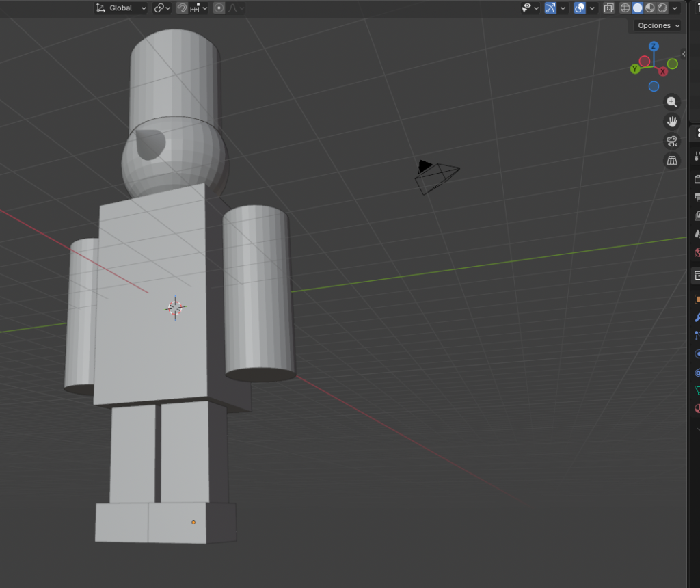Screen dimensions: 700x588
Task: Click the blue Z axis on gizmo
Action: pyautogui.click(x=654, y=46)
